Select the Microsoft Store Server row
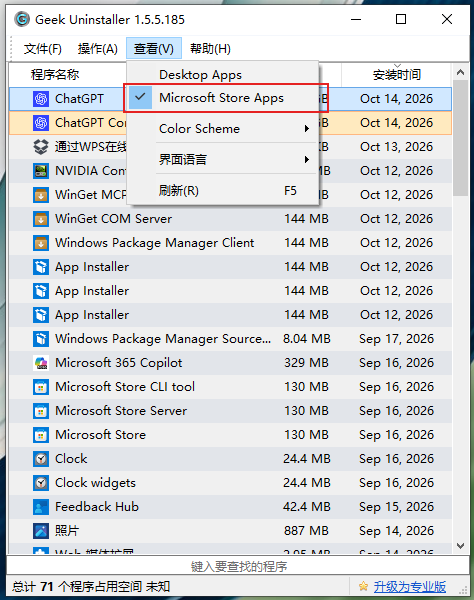Viewport: 474px width, 600px height. (x=230, y=411)
